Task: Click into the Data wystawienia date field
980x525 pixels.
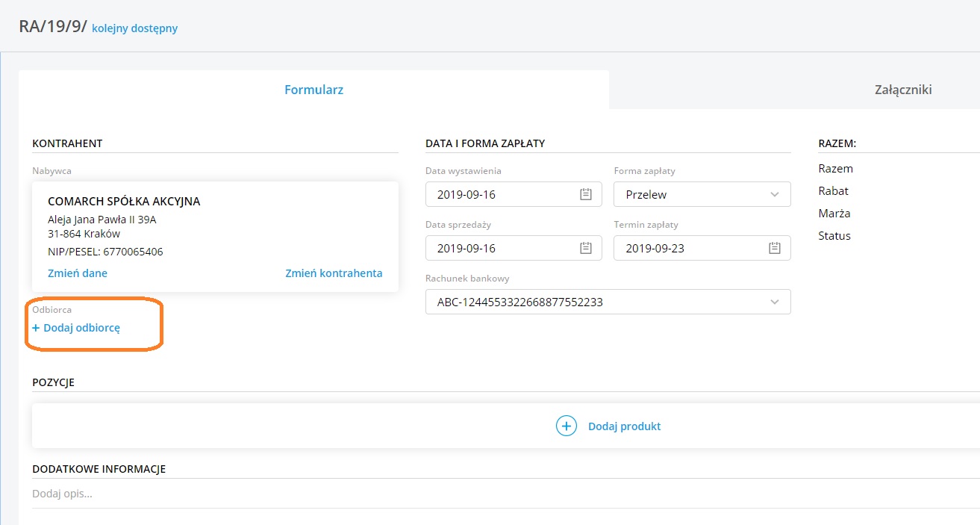Action: [500, 195]
